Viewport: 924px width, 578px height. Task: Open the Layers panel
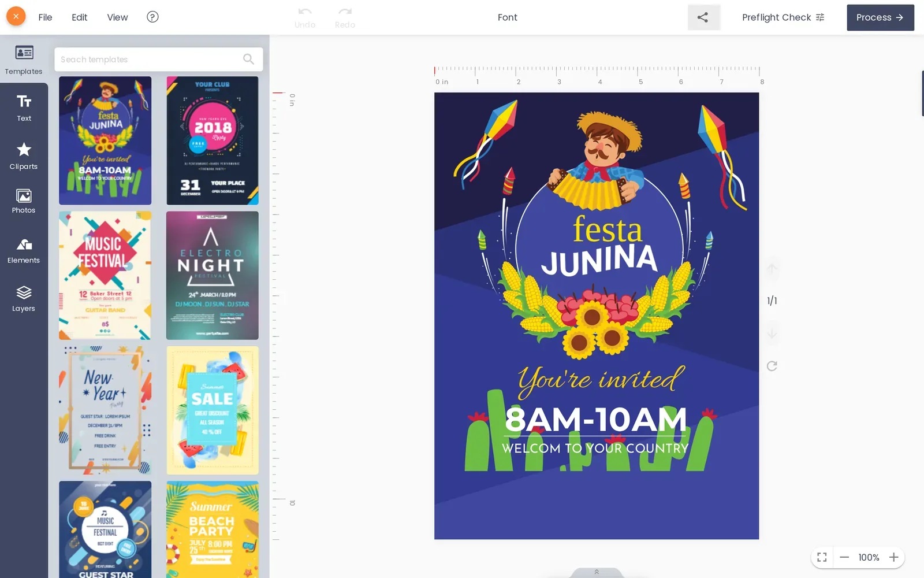(24, 299)
